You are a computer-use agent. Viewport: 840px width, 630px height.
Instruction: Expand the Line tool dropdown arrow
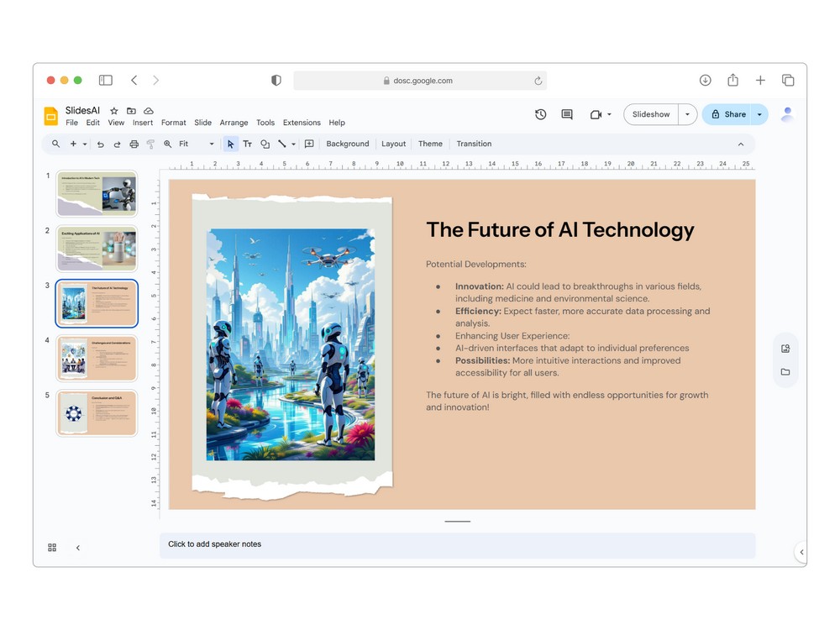click(x=293, y=144)
